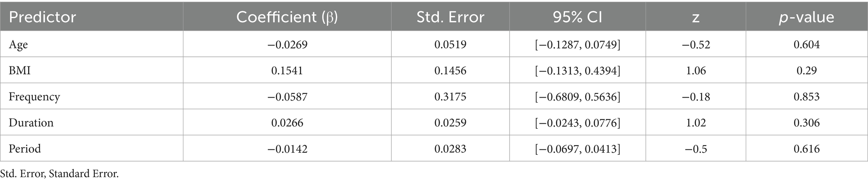
Task: Select BMI standard error 0.1456
Action: coord(450,70)
